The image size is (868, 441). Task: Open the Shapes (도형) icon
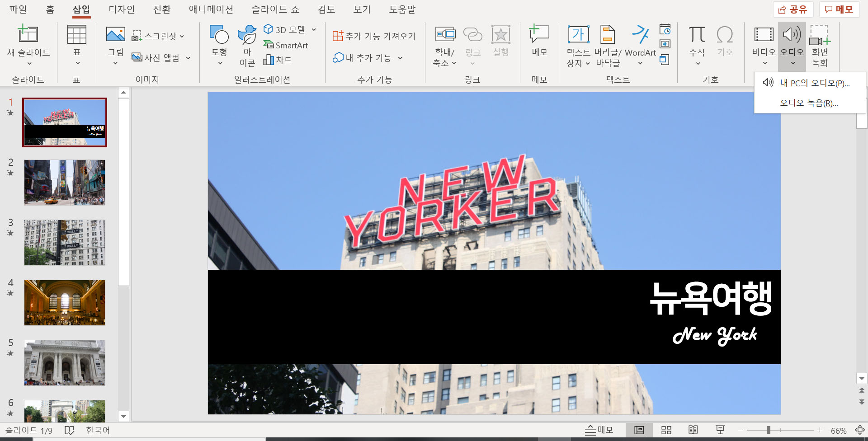[219, 34]
